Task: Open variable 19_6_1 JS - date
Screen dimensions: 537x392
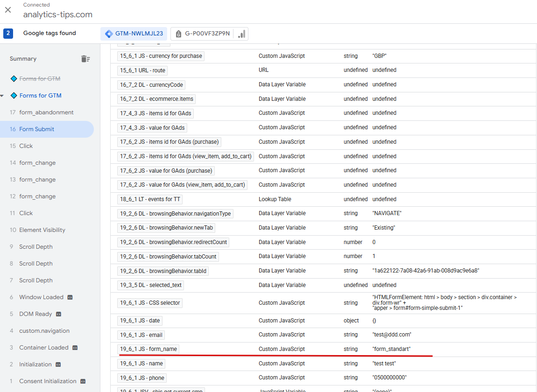Action: click(140, 321)
